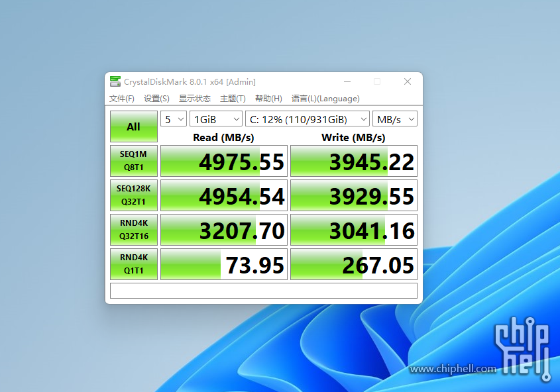Screen dimensions: 560x392
Task: Start the SEQ1M Q8T1 test
Action: (x=134, y=161)
